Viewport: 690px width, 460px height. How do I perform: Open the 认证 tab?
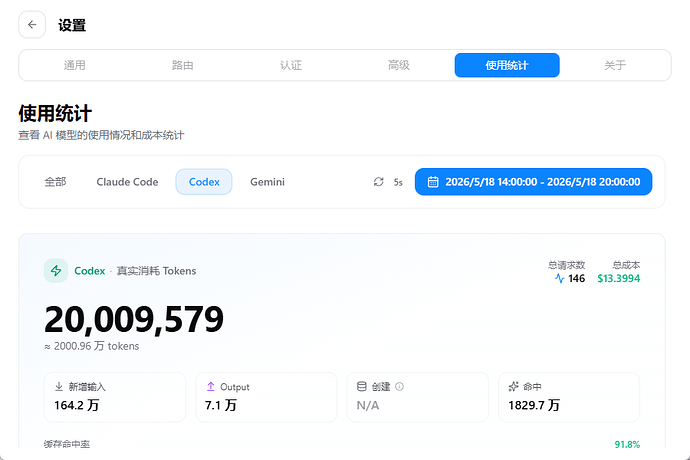[x=291, y=65]
